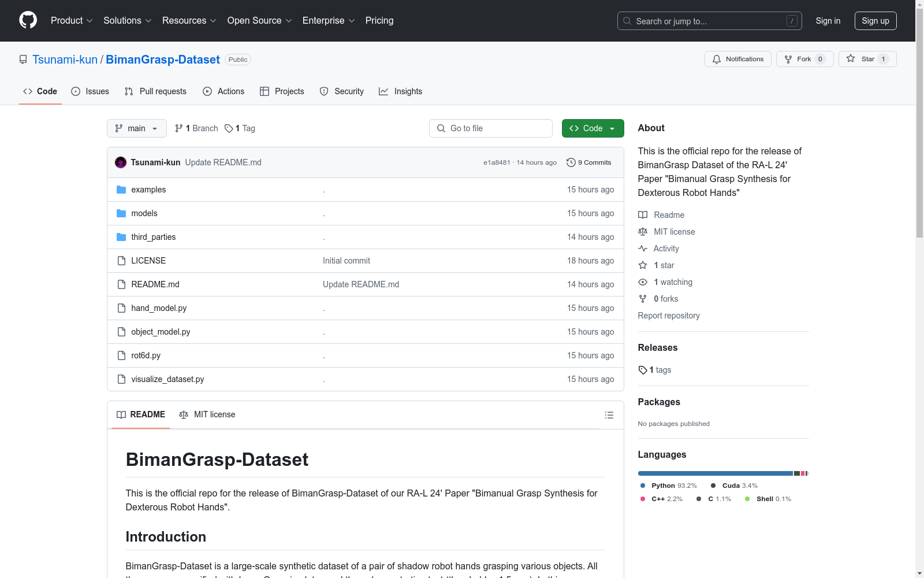Open the main branch selector
Image resolution: width=924 pixels, height=578 pixels.
pyautogui.click(x=136, y=128)
